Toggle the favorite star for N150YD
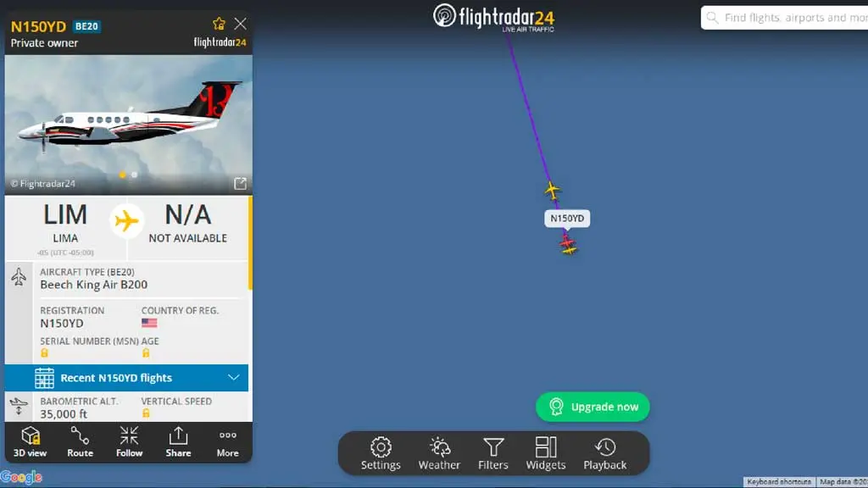Screen dimensions: 868x488 coord(219,24)
